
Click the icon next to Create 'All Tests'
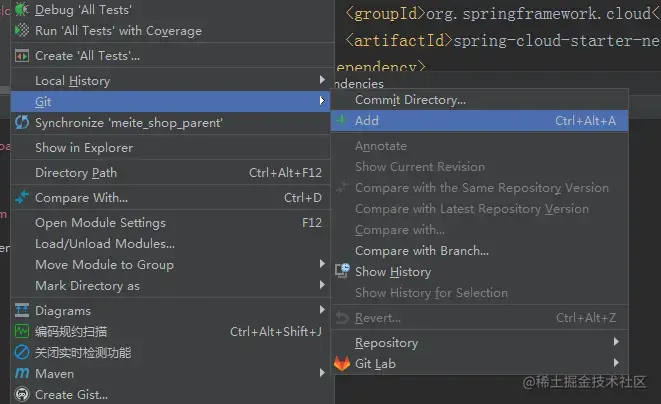tap(21, 56)
